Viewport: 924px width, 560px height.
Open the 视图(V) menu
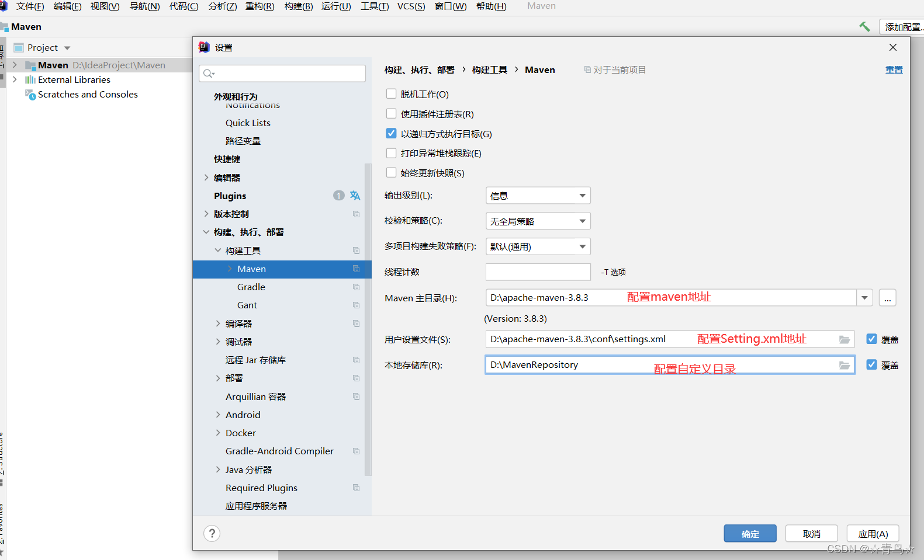pyautogui.click(x=105, y=6)
